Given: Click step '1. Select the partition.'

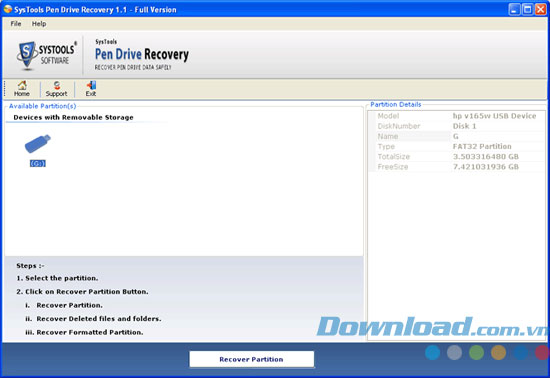Looking at the screenshot, I should click(57, 278).
